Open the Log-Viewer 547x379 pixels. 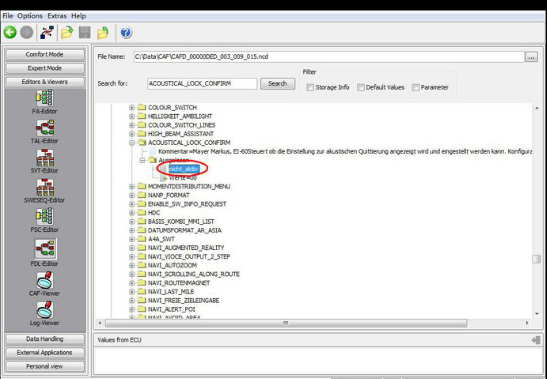44,313
